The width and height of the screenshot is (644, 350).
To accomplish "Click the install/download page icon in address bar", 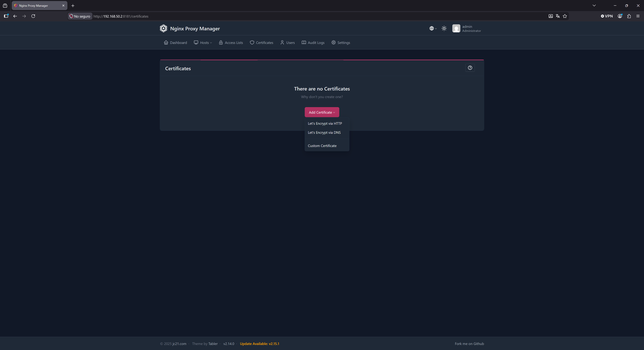I will (x=550, y=16).
